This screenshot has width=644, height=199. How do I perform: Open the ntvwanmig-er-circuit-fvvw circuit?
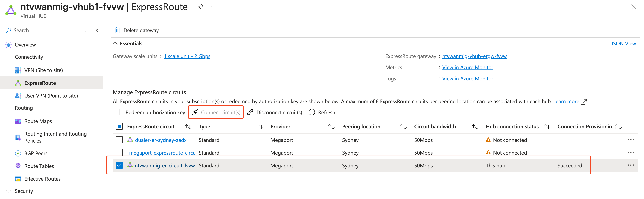(x=165, y=166)
